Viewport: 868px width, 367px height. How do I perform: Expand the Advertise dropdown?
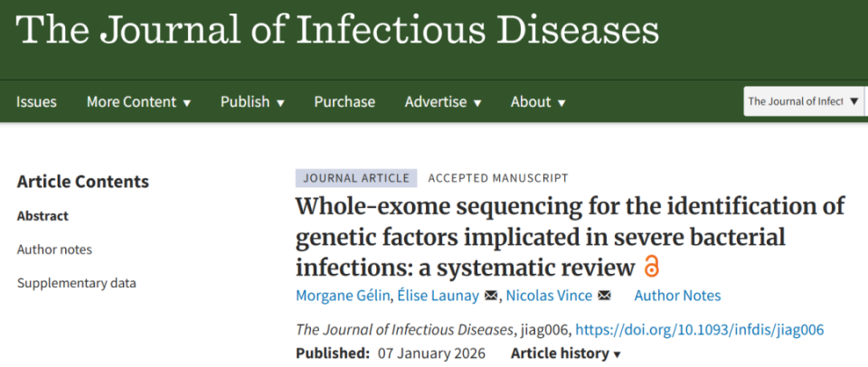[x=442, y=102]
